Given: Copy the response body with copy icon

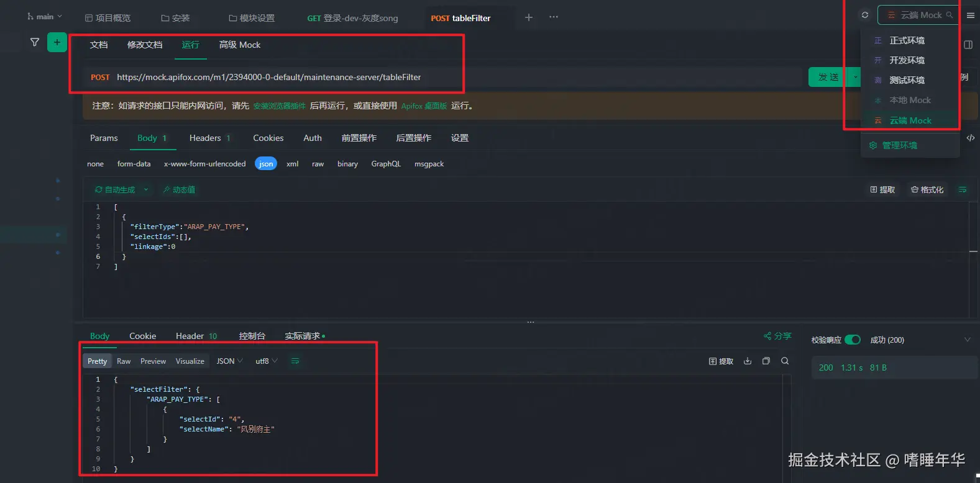Looking at the screenshot, I should pos(766,361).
